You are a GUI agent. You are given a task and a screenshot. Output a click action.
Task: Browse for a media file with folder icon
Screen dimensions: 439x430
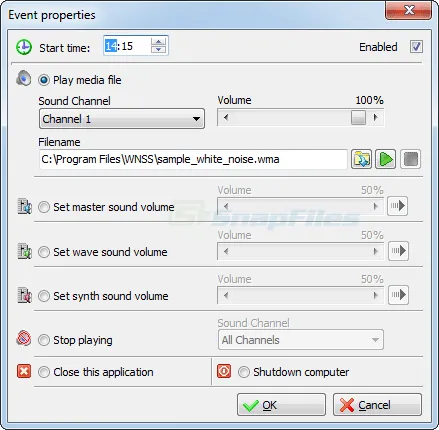tap(361, 159)
